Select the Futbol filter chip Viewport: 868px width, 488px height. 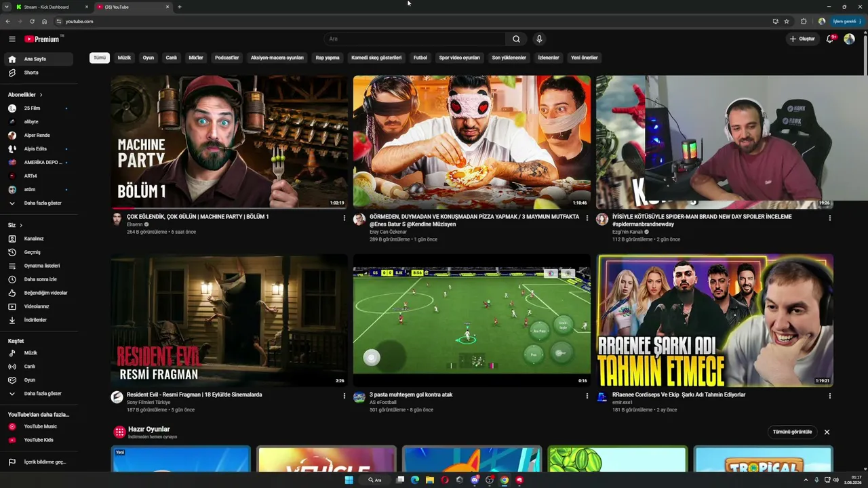coord(420,58)
